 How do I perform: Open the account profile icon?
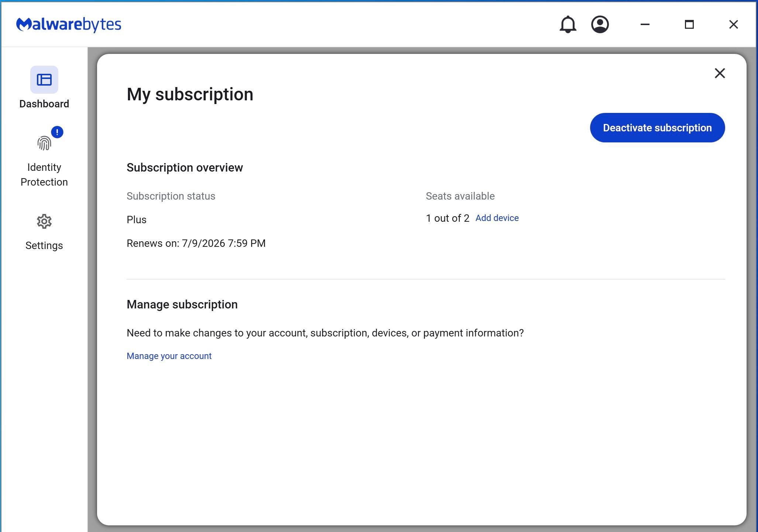click(600, 24)
